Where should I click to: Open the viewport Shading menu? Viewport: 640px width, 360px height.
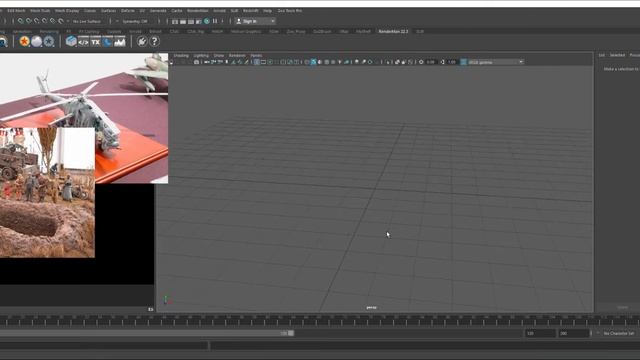click(181, 56)
